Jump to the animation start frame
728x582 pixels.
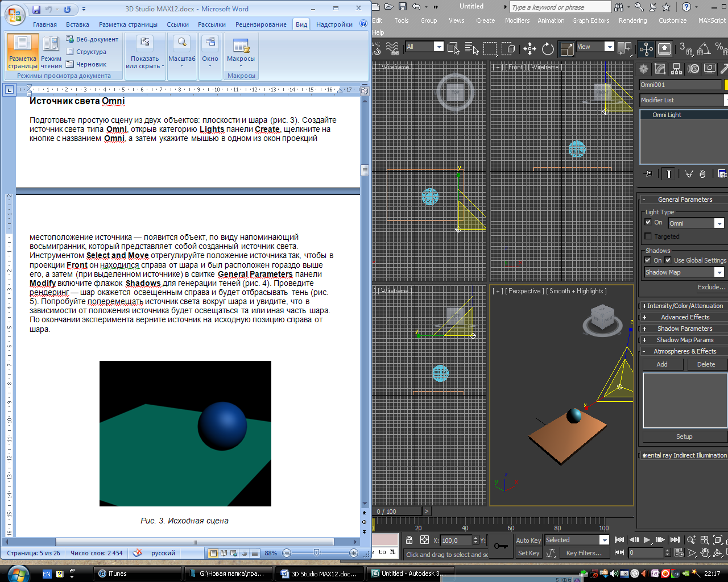coord(620,540)
